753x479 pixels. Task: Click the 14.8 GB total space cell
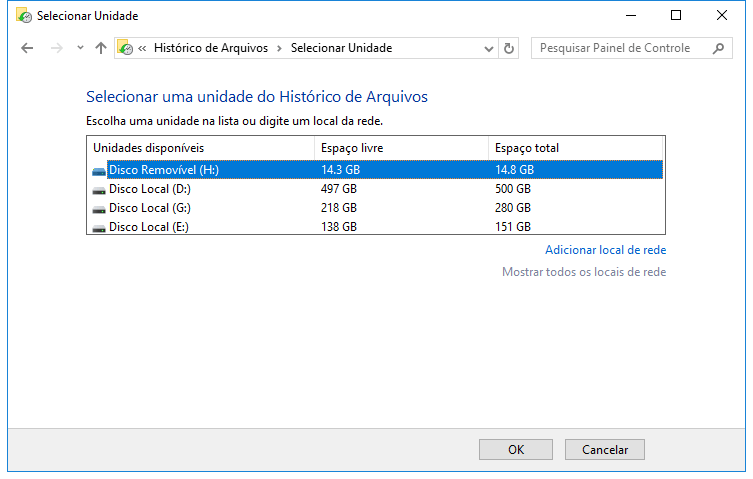point(514,170)
